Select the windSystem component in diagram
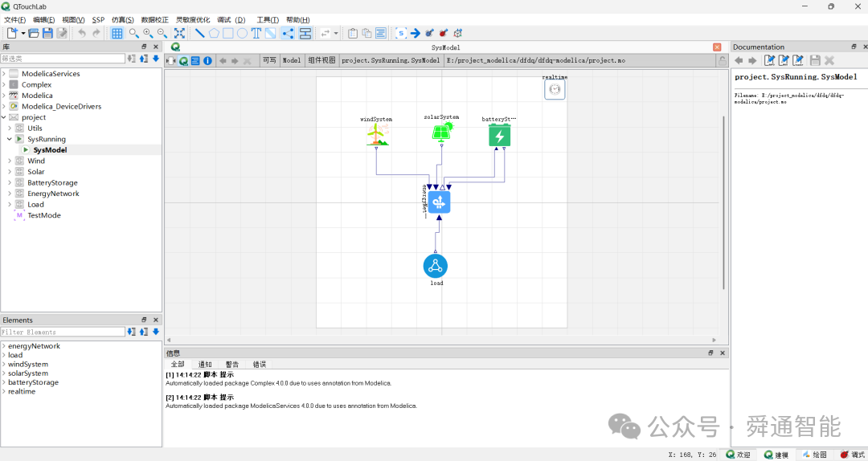 coord(377,134)
